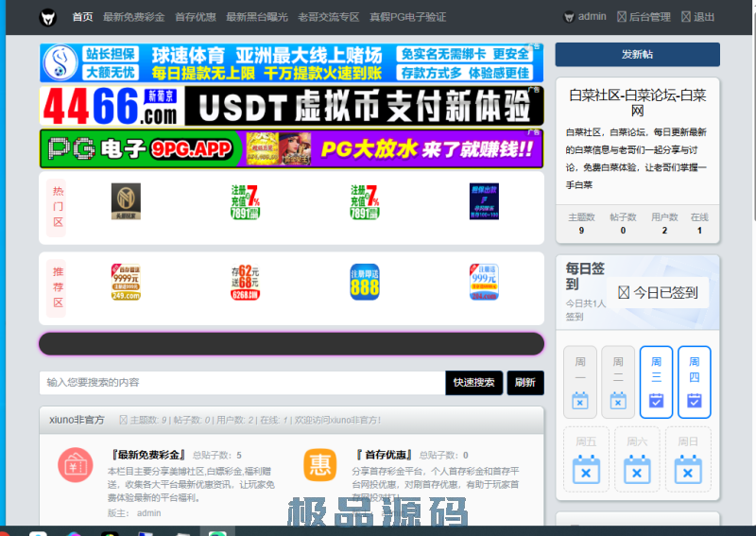Click the 帖子数 0 statistic
The height and width of the screenshot is (536, 756).
623,224
